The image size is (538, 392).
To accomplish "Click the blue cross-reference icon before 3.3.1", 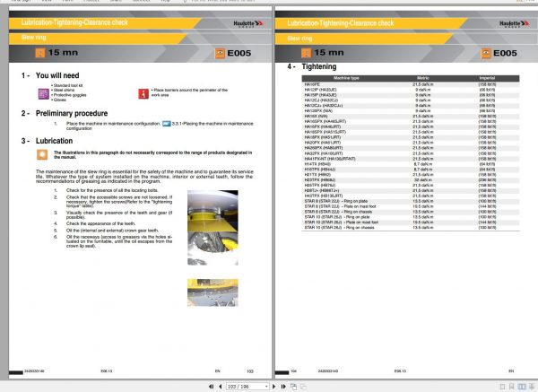I will (167, 124).
